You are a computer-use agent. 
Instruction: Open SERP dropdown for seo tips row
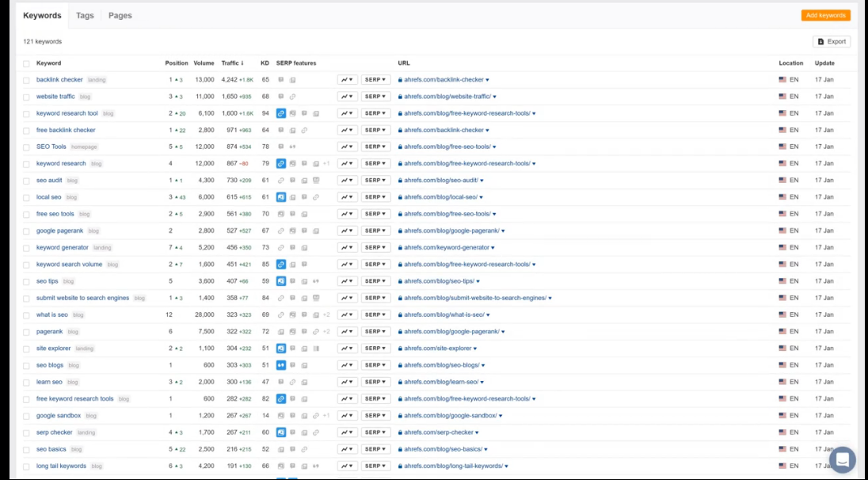[376, 281]
